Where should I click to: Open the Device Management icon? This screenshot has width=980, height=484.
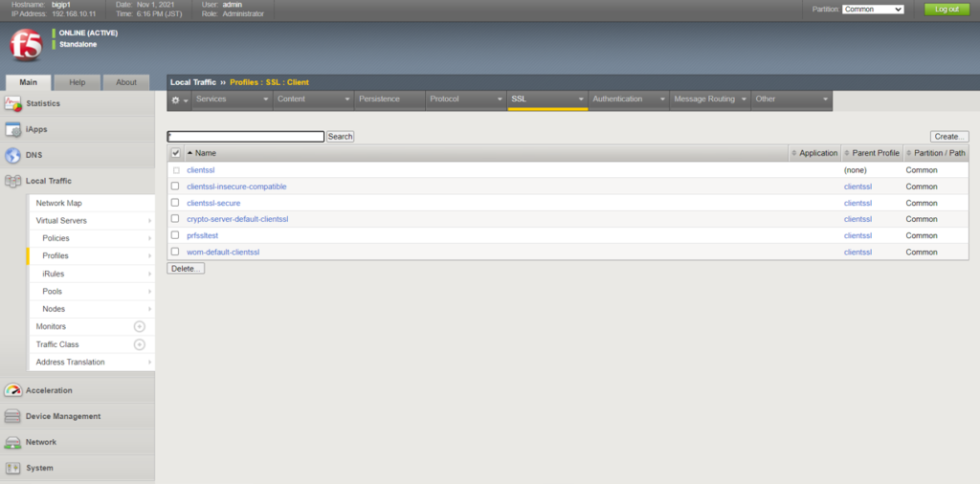[12, 416]
